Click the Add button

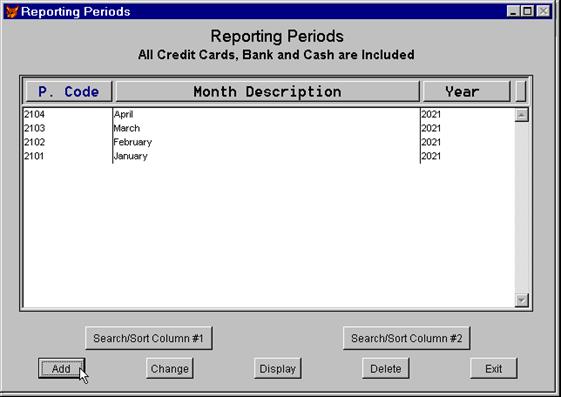(x=62, y=368)
